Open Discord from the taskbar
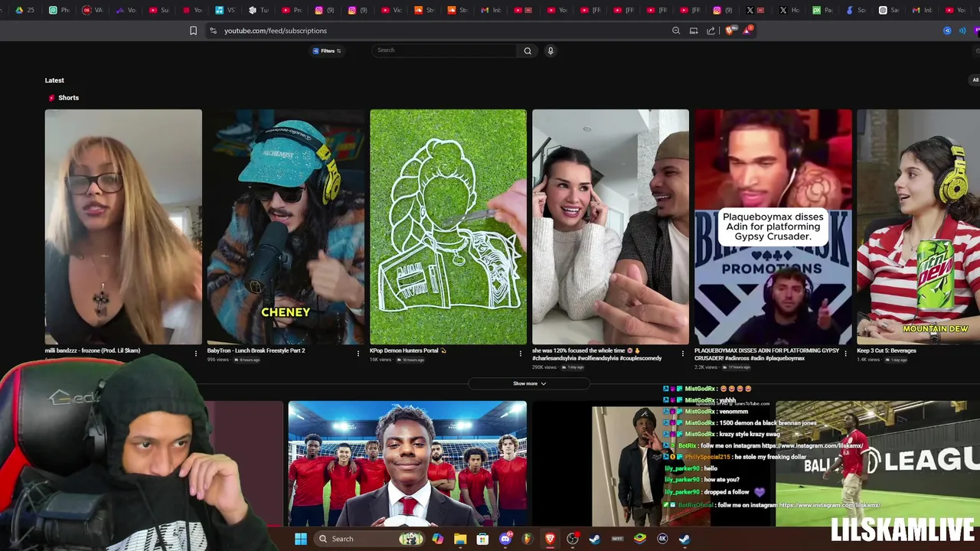Viewport: 980px width, 551px height. [x=505, y=539]
